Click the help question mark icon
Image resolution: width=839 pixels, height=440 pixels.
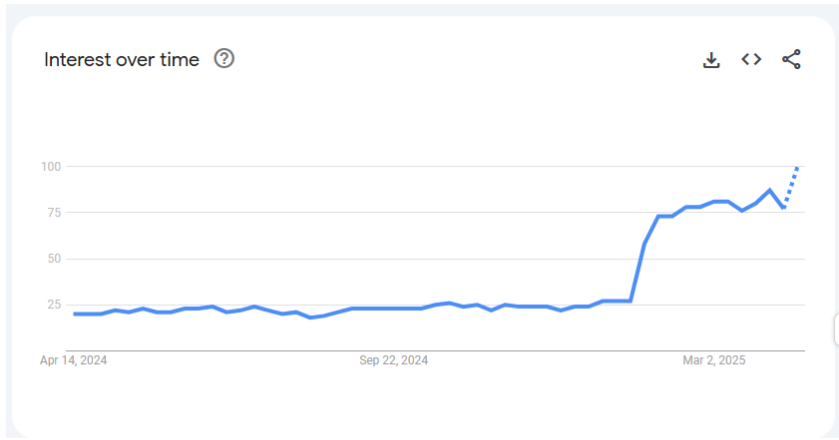point(224,59)
